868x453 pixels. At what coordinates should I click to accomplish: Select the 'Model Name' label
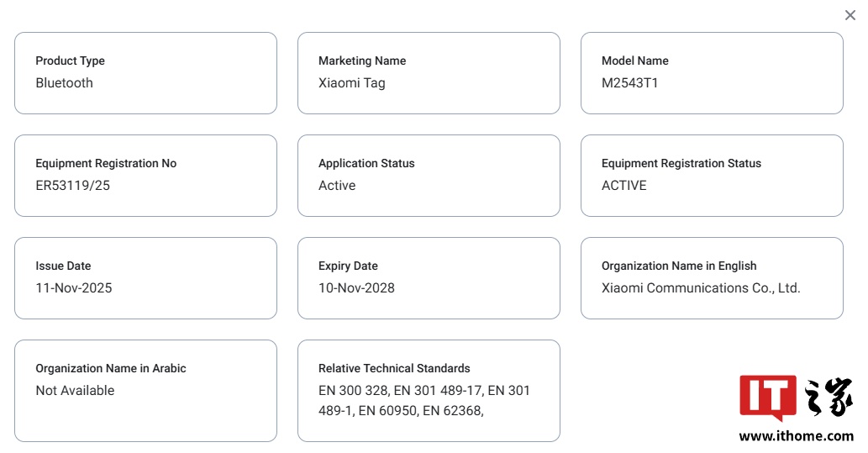pos(635,61)
